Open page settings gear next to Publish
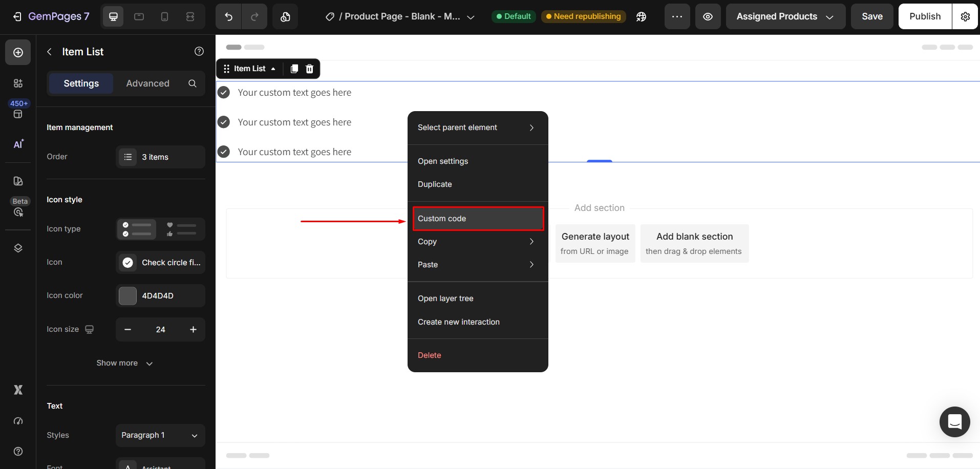 (x=965, y=16)
